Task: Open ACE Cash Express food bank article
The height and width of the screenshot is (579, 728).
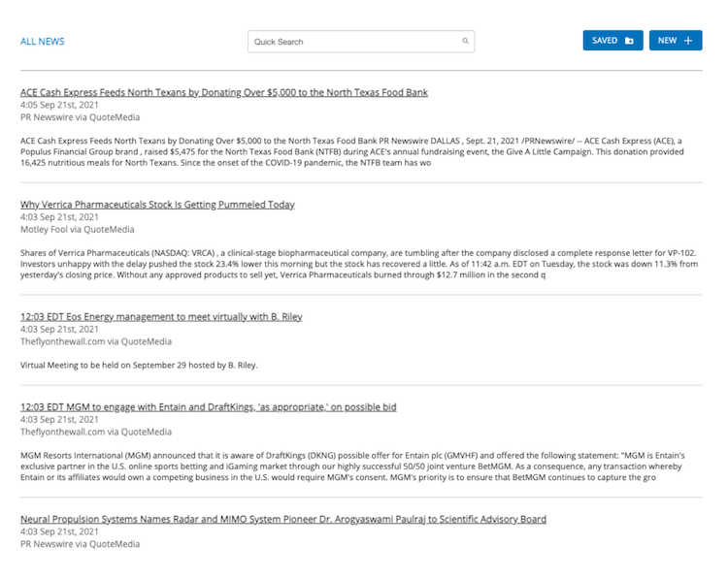Action: coord(224,92)
